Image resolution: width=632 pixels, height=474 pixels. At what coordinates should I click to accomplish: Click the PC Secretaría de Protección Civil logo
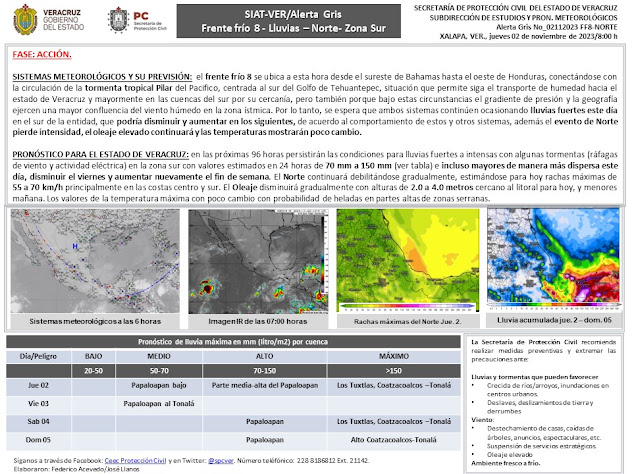(x=137, y=20)
